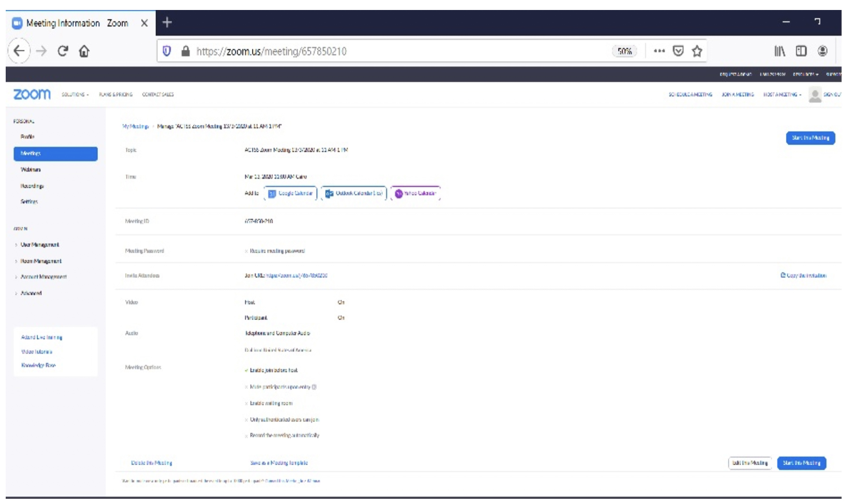Viewport: 852px width, 504px height.
Task: Click the My Meetings breadcrumb link
Action: (136, 126)
